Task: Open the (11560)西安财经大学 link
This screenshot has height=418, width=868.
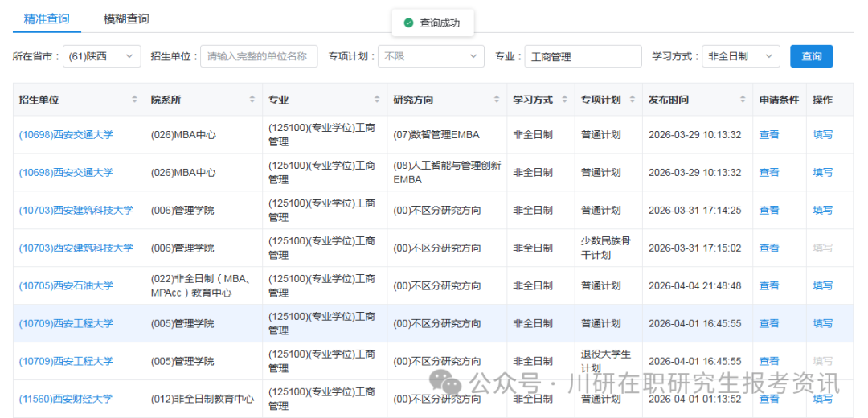Action: tap(66, 399)
